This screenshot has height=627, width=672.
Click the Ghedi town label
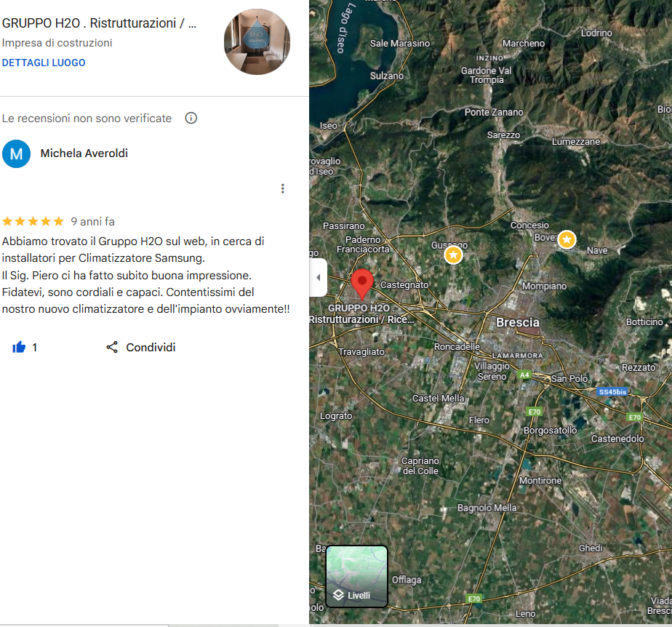click(x=591, y=548)
